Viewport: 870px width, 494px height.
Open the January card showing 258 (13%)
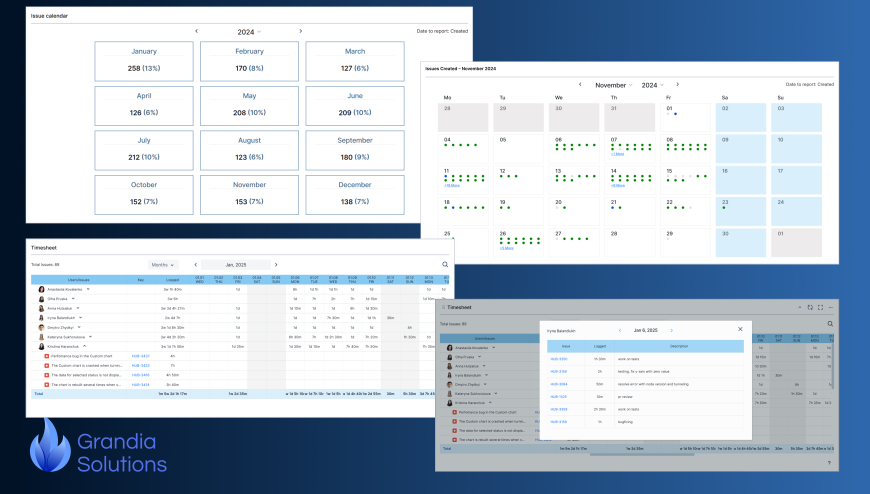[144, 61]
